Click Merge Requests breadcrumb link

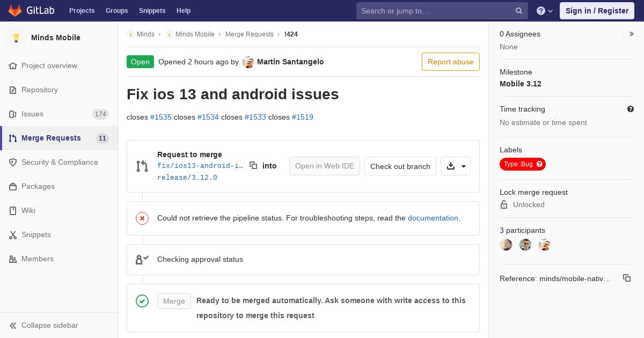pos(250,34)
